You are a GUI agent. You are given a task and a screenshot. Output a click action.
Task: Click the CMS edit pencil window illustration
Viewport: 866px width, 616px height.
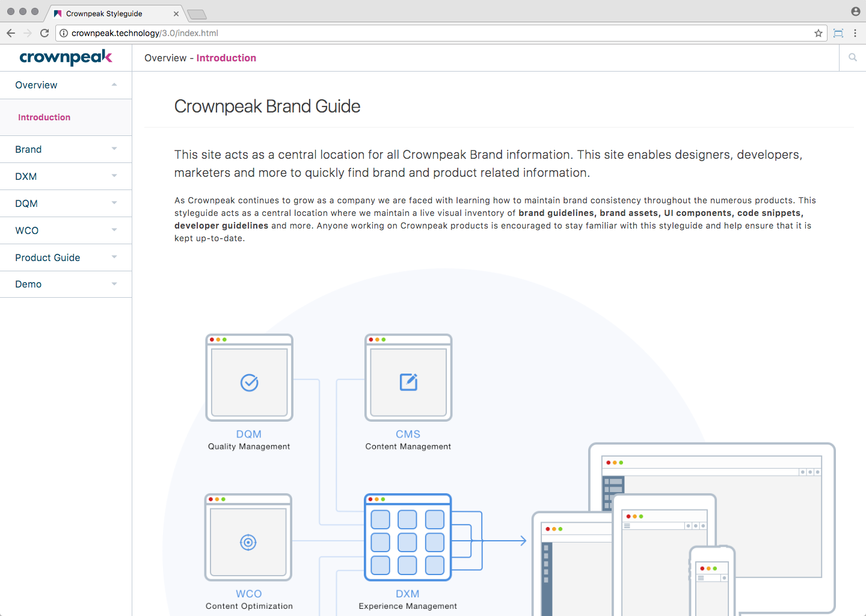coord(408,378)
